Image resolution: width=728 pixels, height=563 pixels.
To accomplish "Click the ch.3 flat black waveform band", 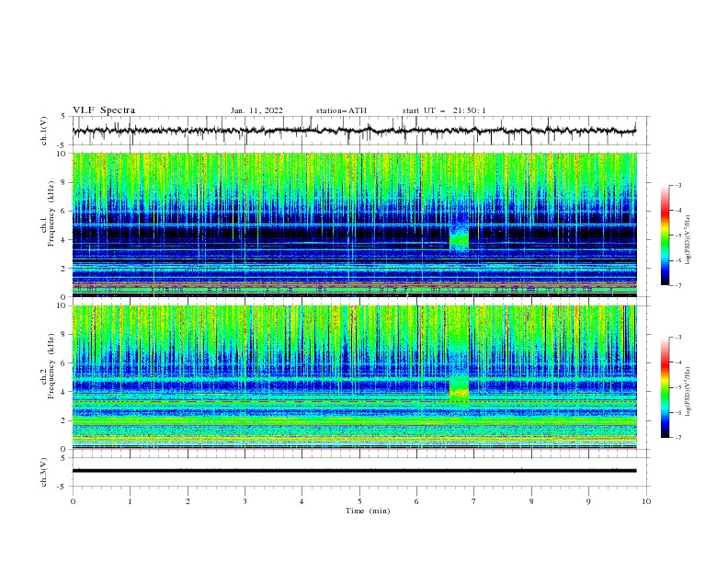I will 354,471.
